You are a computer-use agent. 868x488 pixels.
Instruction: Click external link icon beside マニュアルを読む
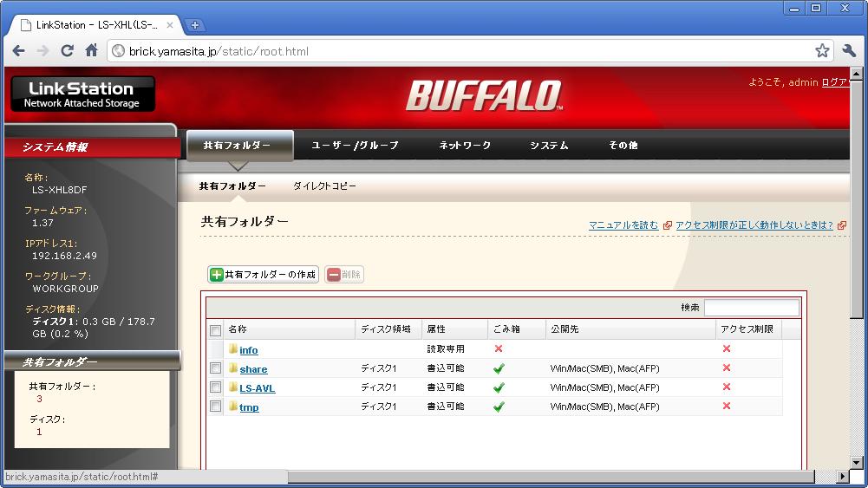tap(667, 225)
